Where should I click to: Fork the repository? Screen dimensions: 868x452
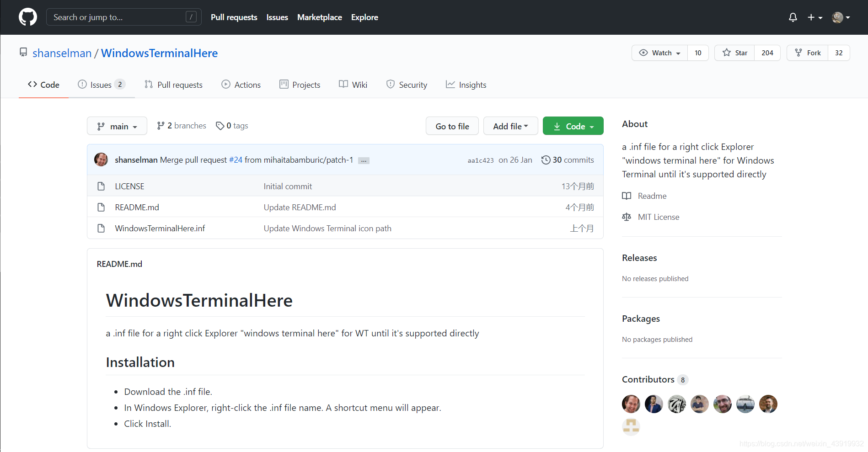[x=808, y=53]
